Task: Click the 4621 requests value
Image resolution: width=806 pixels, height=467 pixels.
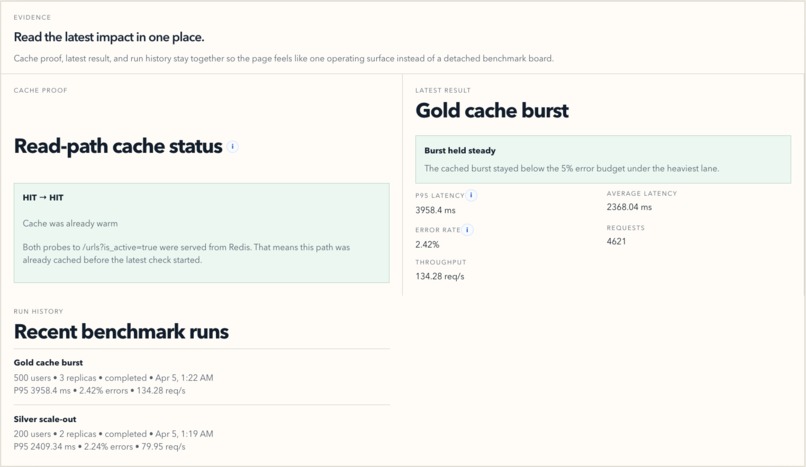Action: [x=616, y=241]
